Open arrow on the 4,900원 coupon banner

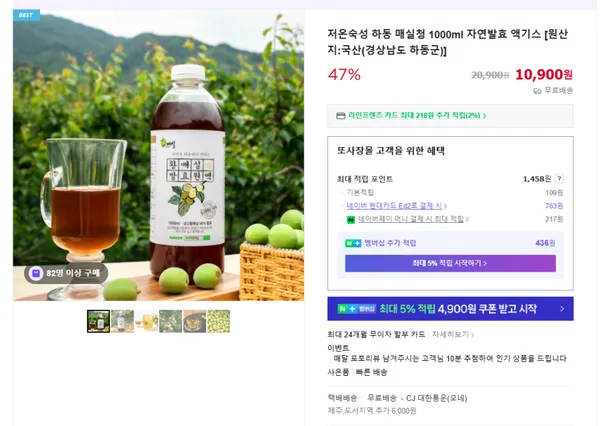(562, 308)
